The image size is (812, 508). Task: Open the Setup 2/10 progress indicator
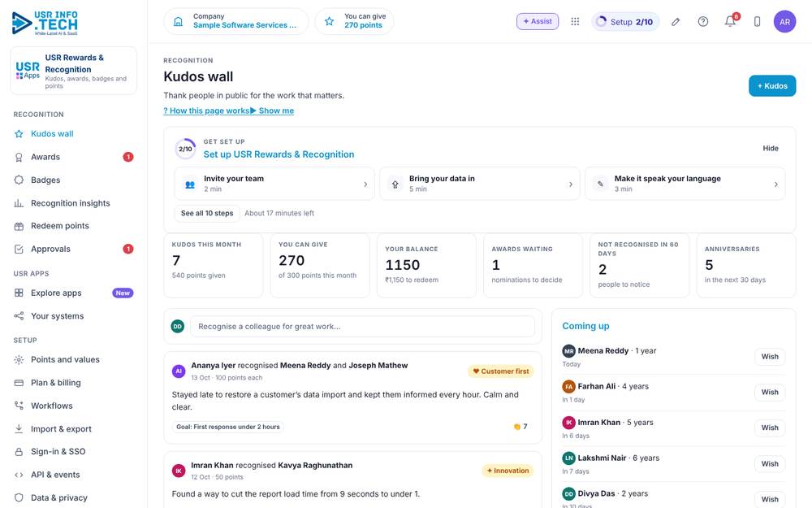625,22
